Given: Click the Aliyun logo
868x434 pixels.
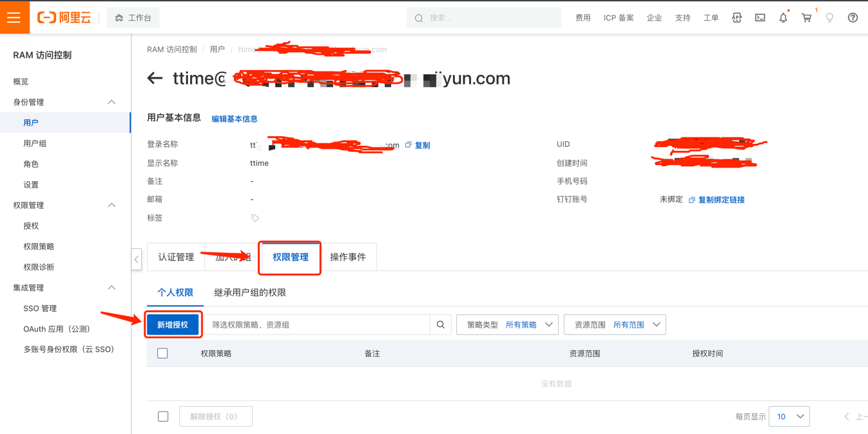Looking at the screenshot, I should coord(64,17).
